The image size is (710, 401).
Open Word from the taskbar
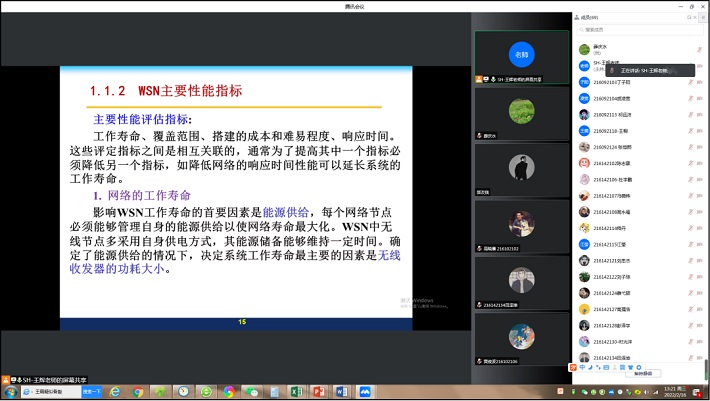343,391
